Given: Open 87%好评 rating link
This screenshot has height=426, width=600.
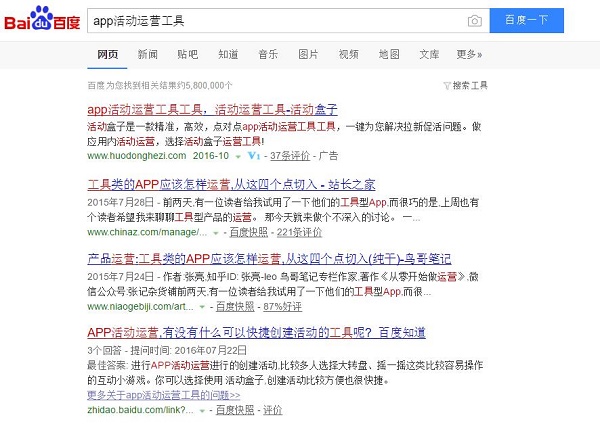Looking at the screenshot, I should [282, 307].
